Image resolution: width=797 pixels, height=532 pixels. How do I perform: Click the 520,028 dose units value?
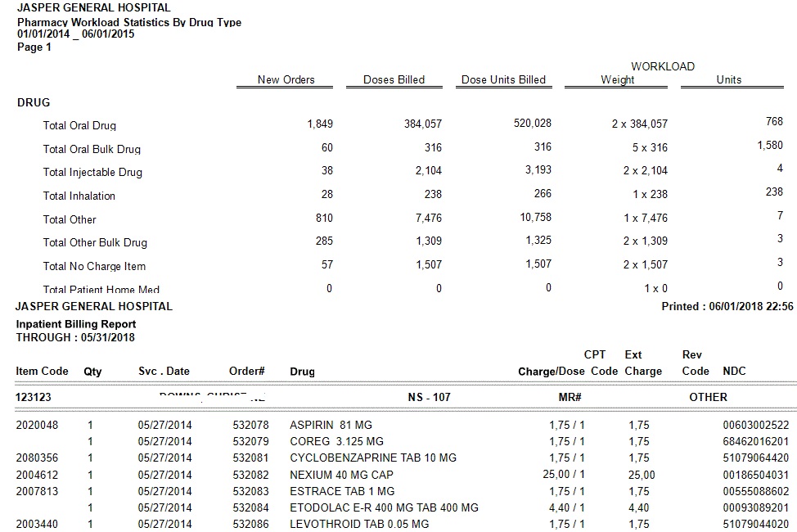pos(532,123)
